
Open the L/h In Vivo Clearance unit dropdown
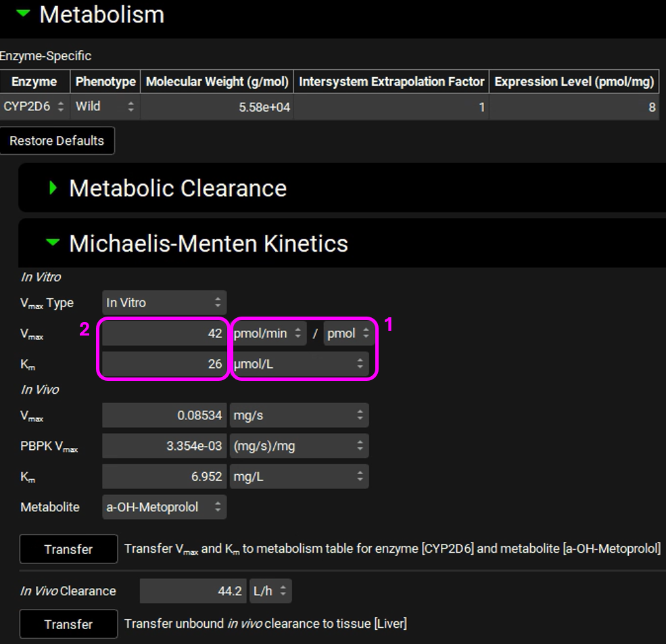coord(270,591)
